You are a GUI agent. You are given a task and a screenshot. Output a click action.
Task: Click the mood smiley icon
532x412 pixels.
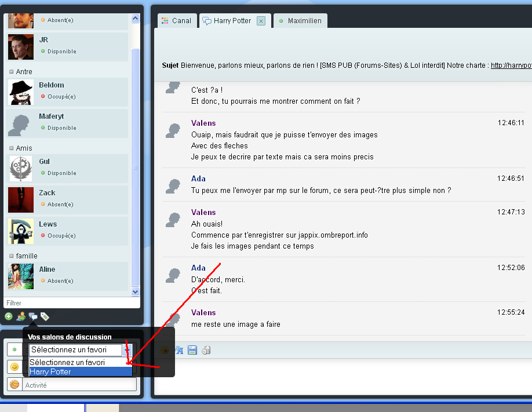tap(14, 367)
